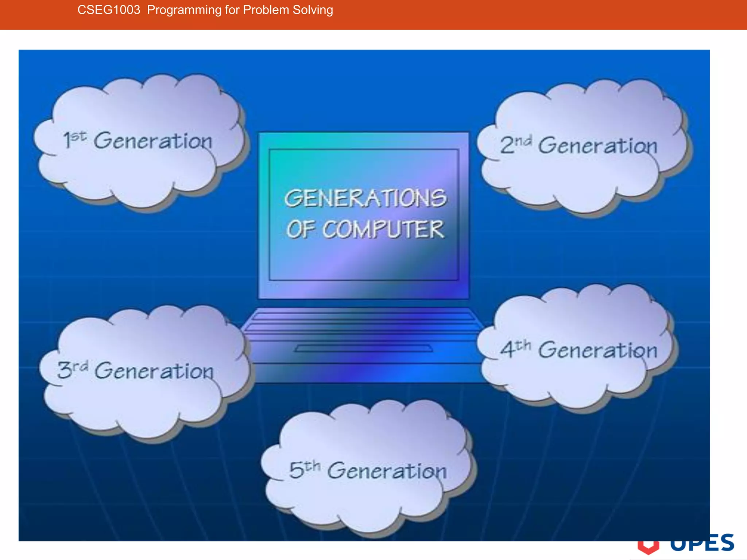Click the empty orange header bar area
Viewport: 747px width, 560px height.
pyautogui.click(x=547, y=15)
